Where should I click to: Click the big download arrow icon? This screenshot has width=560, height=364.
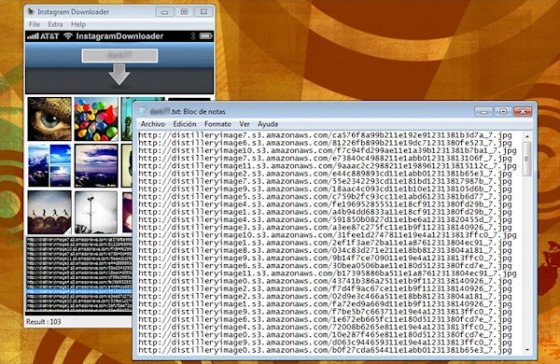[x=119, y=74]
